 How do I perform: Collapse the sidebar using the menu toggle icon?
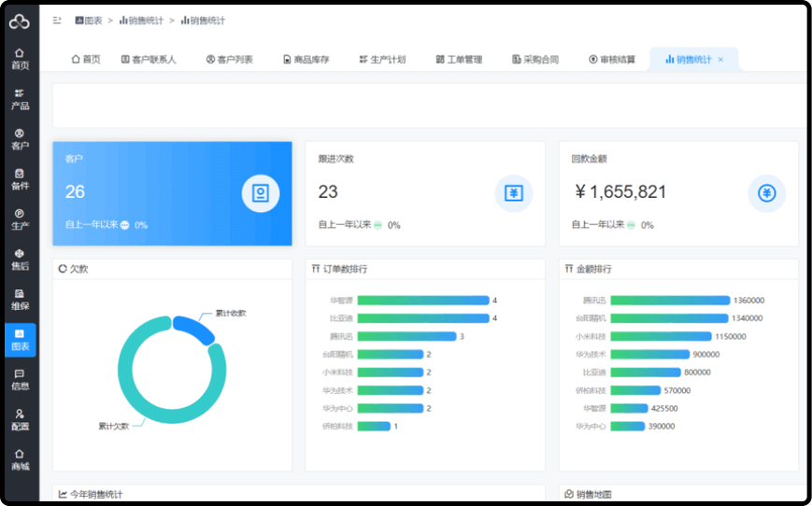point(57,20)
